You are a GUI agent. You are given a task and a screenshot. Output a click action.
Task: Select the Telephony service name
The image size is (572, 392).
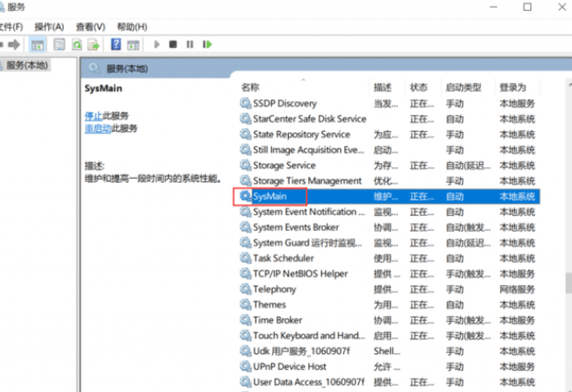(275, 290)
